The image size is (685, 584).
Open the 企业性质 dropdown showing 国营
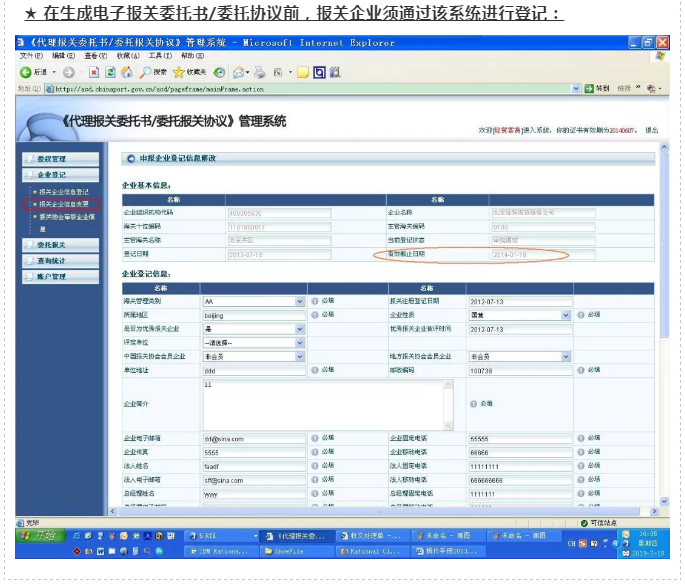[566, 314]
